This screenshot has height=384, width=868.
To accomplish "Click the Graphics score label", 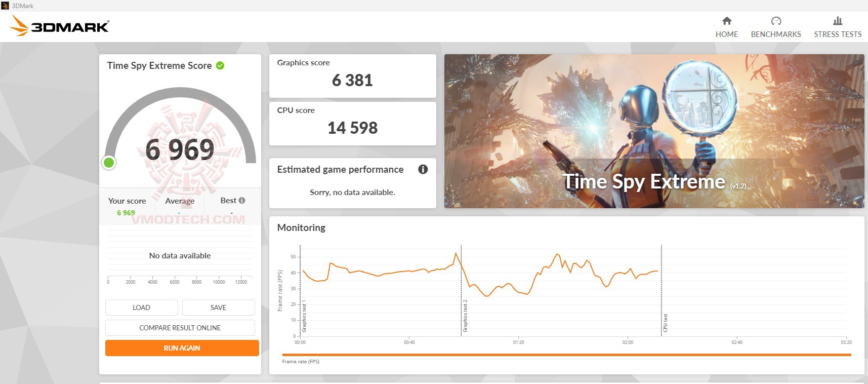I will 303,63.
